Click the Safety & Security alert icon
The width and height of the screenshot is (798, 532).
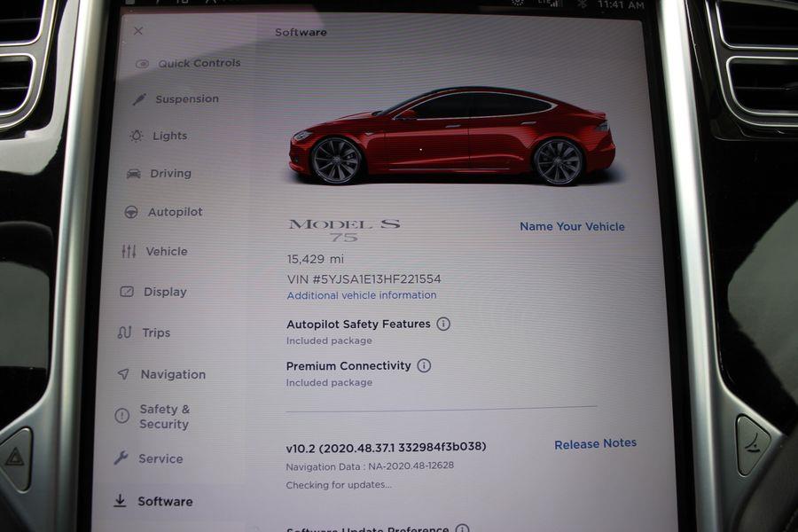[x=121, y=416]
